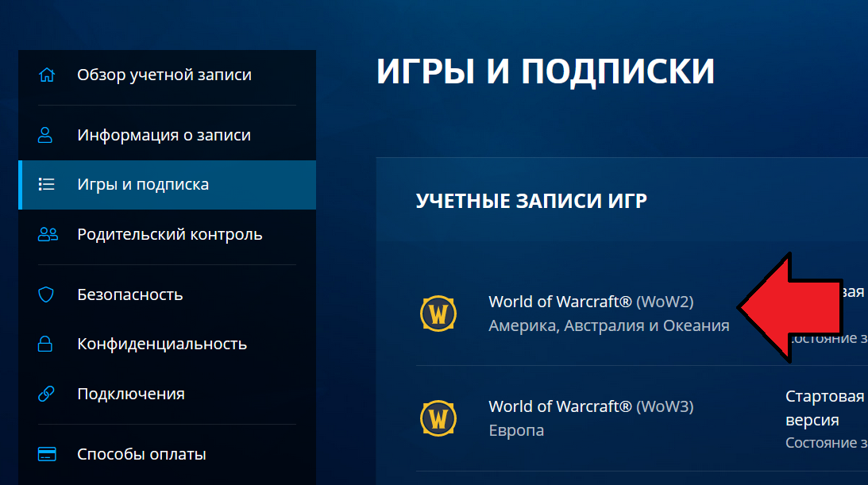This screenshot has height=485, width=868.
Task: Click the WoW logo for the WoW2 account
Action: (438, 314)
